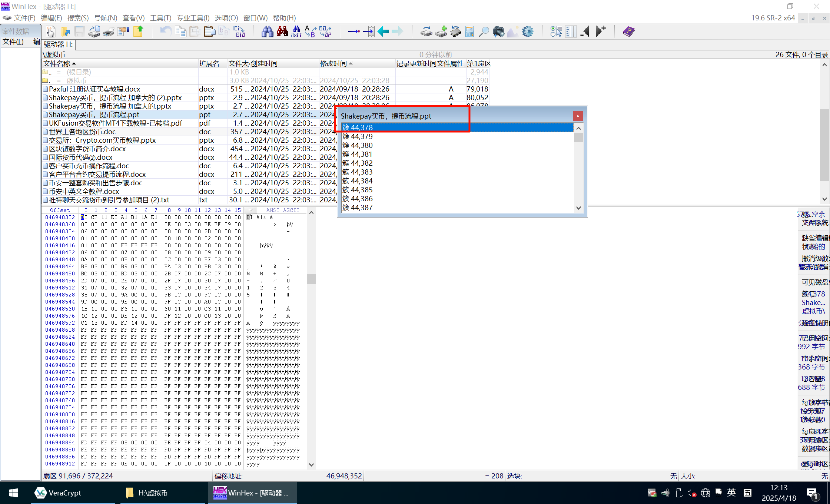This screenshot has height=504, width=830.
Task: Click the Open Disk toolbar icon
Action: tap(94, 32)
